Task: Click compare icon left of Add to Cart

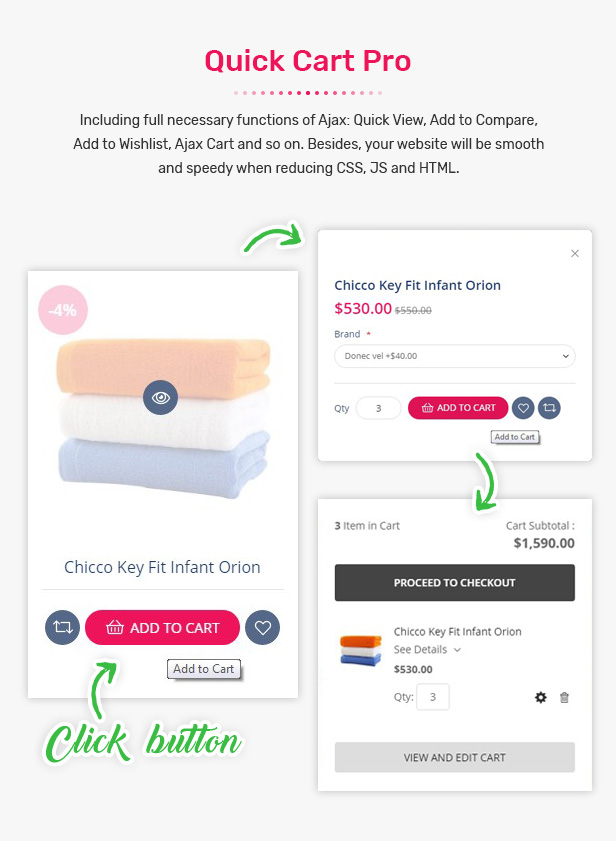Action: (62, 628)
